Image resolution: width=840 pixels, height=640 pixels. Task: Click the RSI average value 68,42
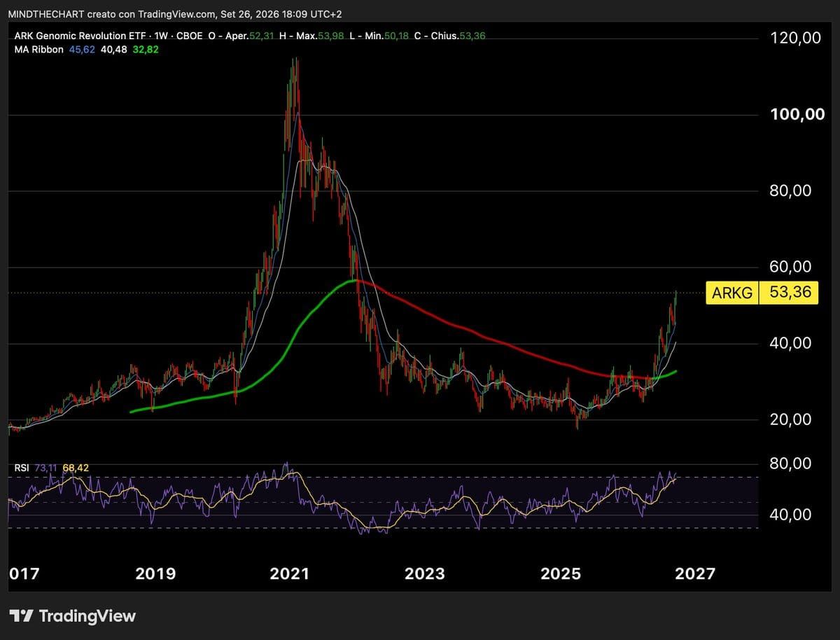coord(76,468)
